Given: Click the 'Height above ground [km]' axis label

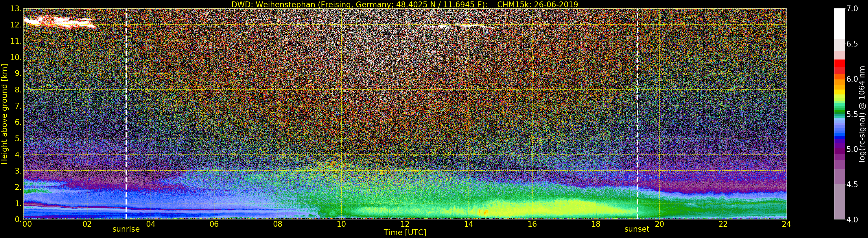Looking at the screenshot, I should [x=4, y=114].
